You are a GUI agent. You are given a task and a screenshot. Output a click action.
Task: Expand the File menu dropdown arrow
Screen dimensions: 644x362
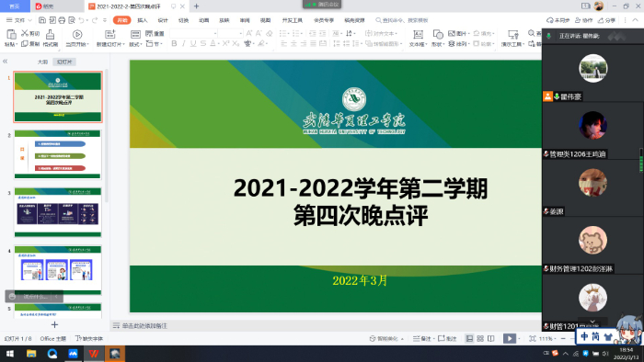[x=30, y=20]
